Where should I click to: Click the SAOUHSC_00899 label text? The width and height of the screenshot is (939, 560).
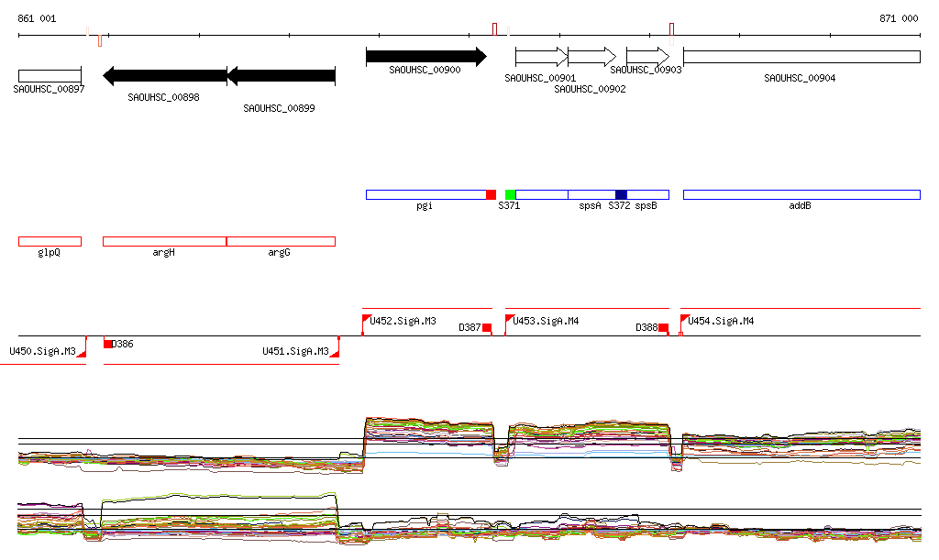coord(279,108)
